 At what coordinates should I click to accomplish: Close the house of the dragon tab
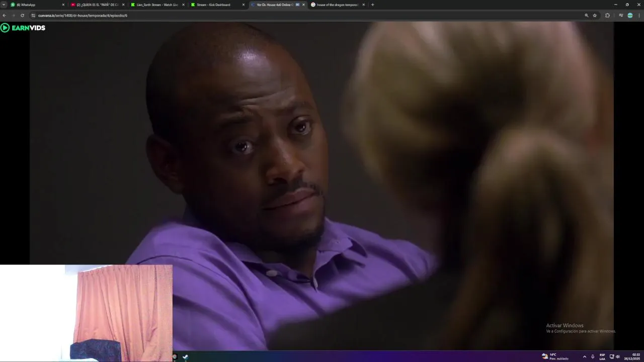pyautogui.click(x=363, y=5)
